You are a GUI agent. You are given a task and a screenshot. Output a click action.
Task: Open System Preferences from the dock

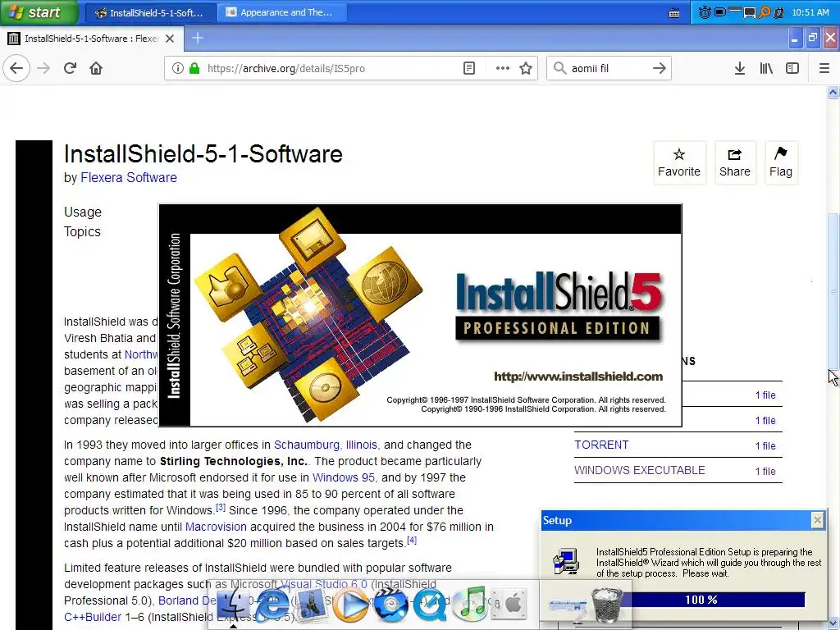coord(509,605)
